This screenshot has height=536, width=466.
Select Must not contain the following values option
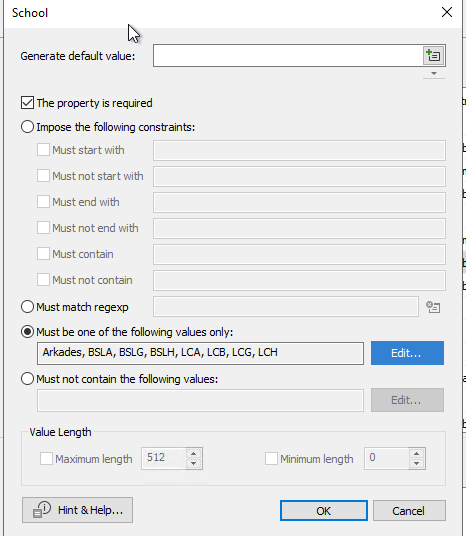[x=27, y=379]
